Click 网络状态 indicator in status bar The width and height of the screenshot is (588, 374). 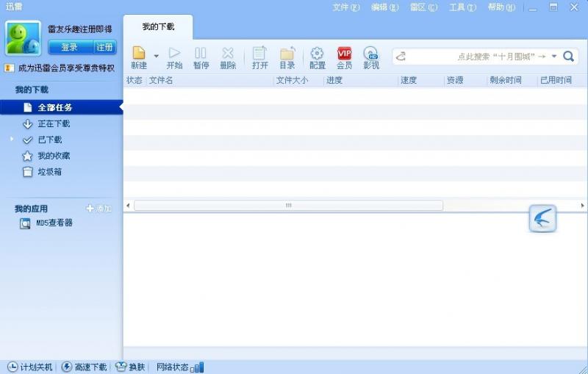[x=180, y=367]
